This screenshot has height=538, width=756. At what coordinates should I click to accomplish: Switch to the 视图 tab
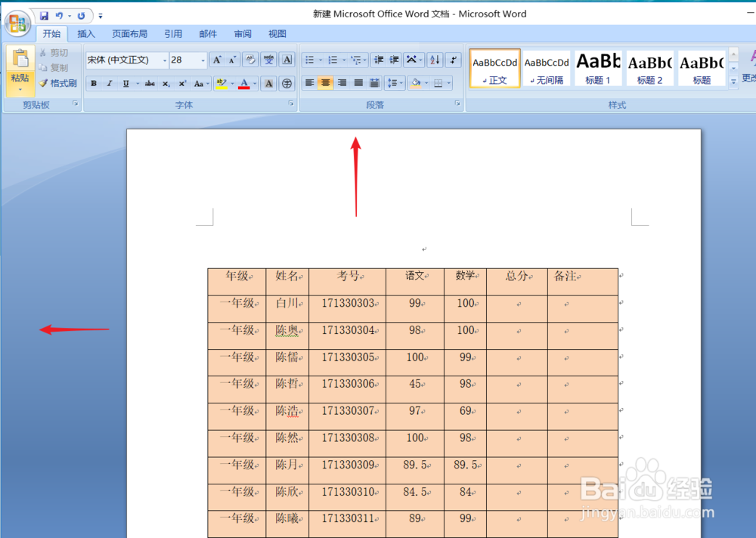[x=277, y=34]
